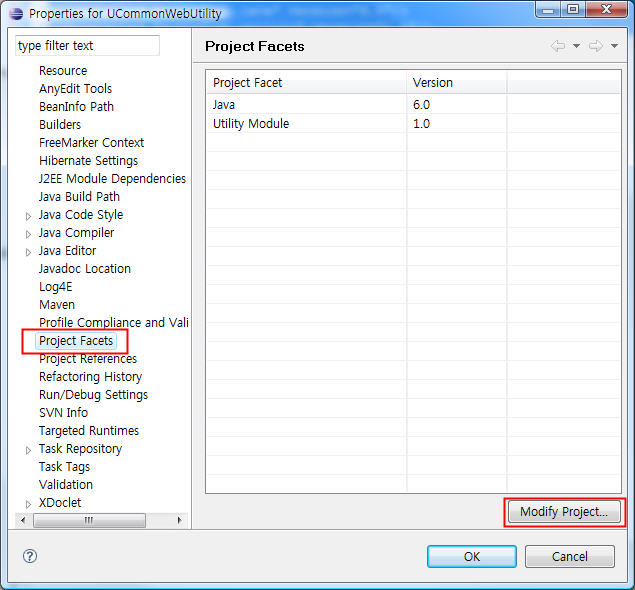The width and height of the screenshot is (635, 590).
Task: Open Task Tags page
Action: pos(64,466)
